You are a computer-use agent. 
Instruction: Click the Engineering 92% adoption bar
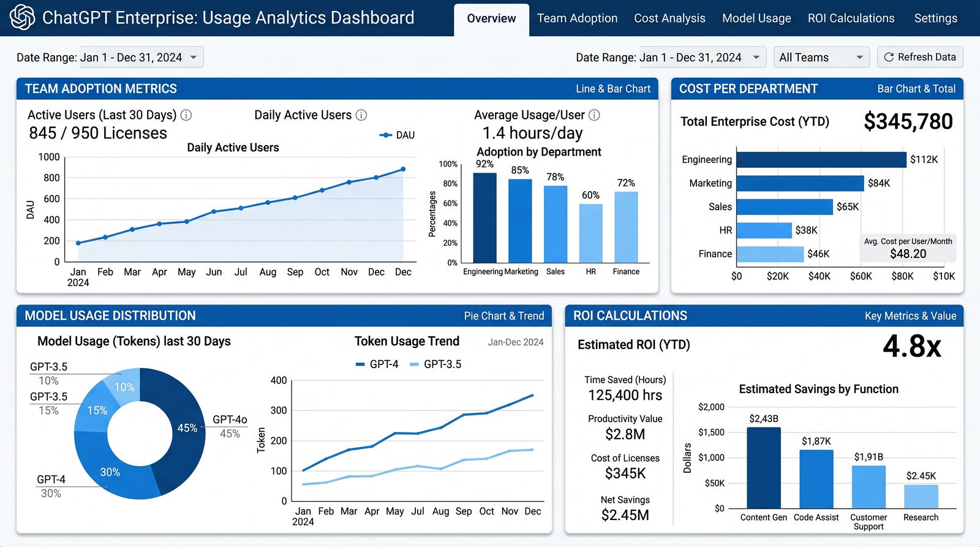pyautogui.click(x=485, y=218)
